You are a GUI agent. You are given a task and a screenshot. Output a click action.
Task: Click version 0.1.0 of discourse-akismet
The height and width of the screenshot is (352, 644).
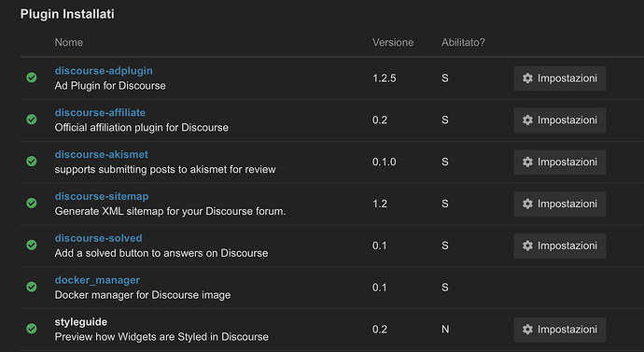click(x=385, y=162)
